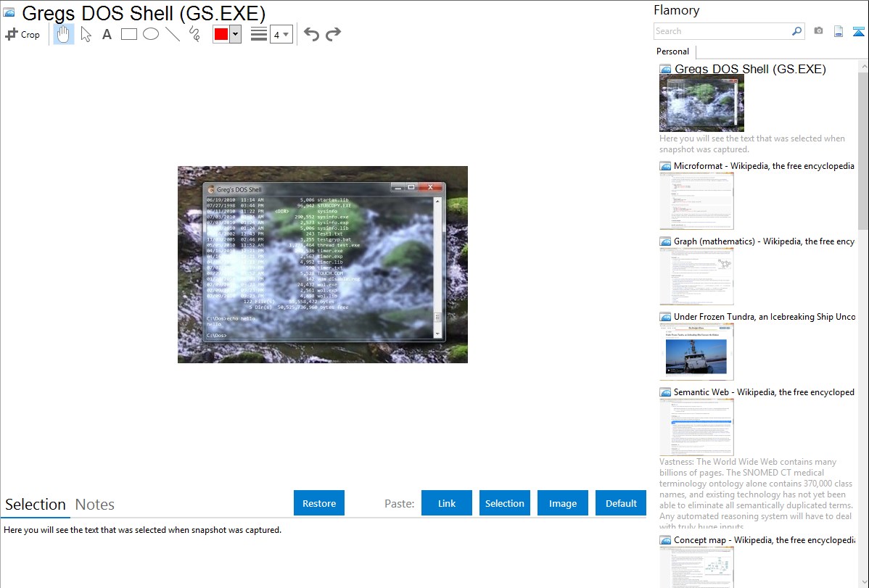Select the text annotation tool
Viewport: 869px width, 588px height.
[x=107, y=34]
